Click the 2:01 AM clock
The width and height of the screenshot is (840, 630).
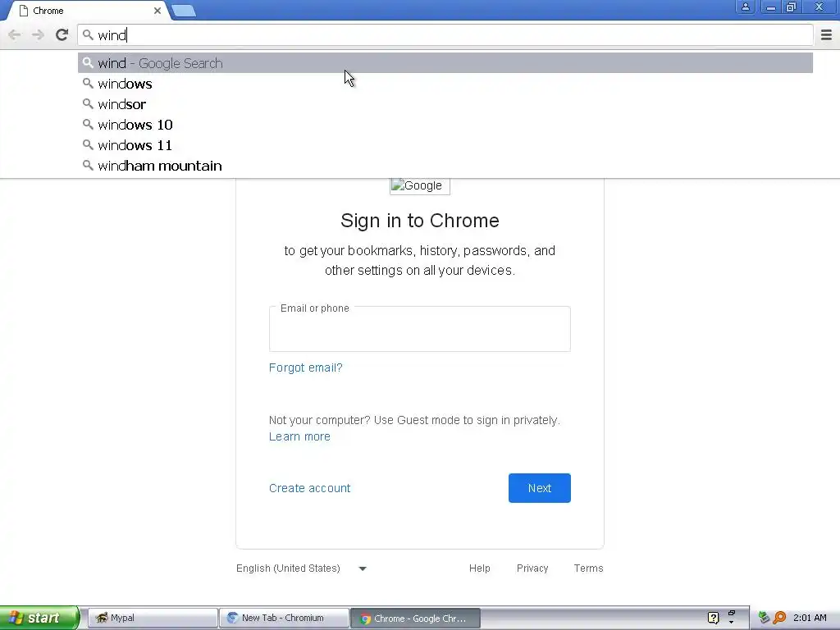point(810,618)
